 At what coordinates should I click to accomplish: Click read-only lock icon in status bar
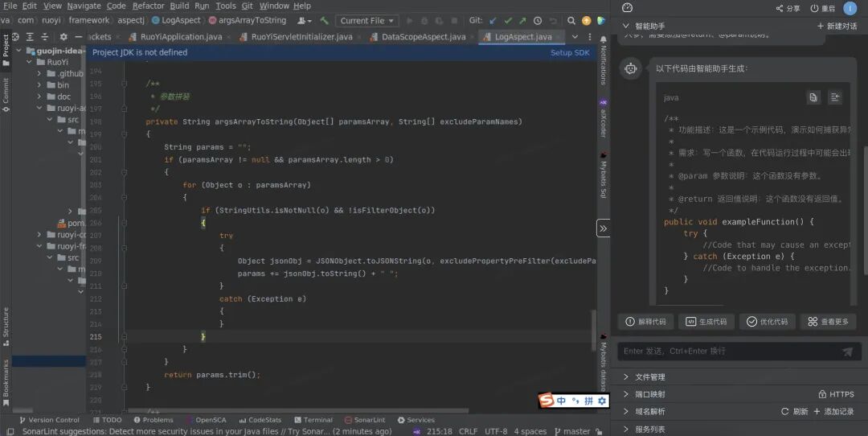(599, 431)
